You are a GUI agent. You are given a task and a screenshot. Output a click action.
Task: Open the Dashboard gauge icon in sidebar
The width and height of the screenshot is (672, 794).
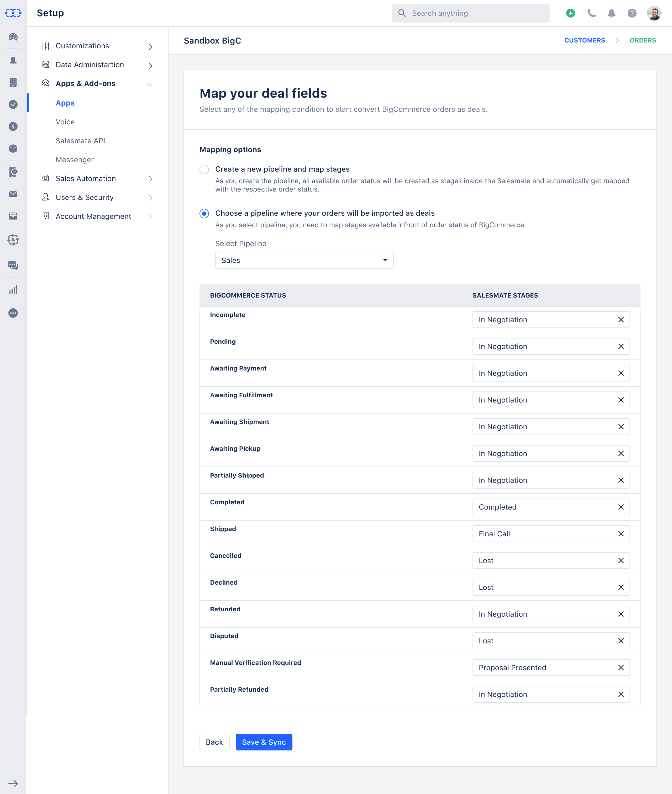coord(13,37)
